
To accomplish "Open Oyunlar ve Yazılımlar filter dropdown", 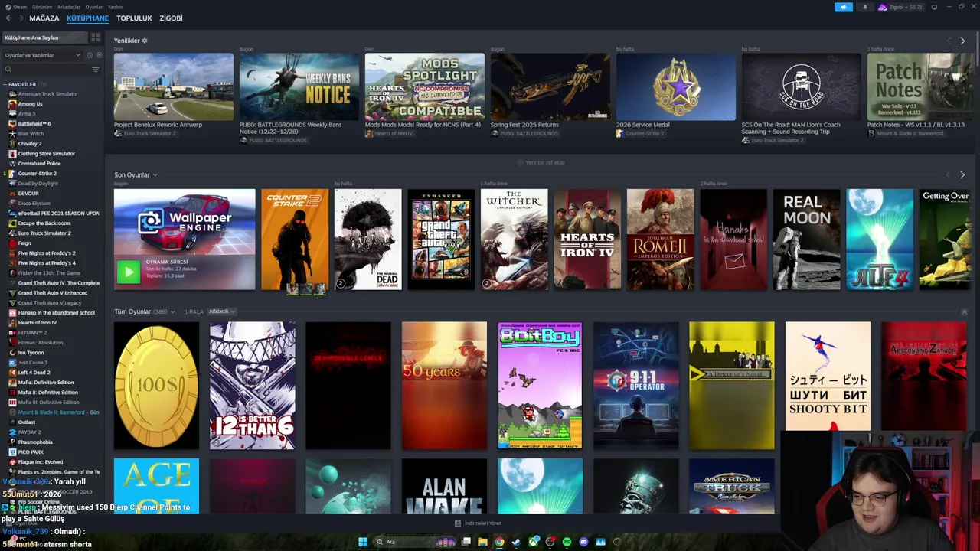I will (42, 55).
